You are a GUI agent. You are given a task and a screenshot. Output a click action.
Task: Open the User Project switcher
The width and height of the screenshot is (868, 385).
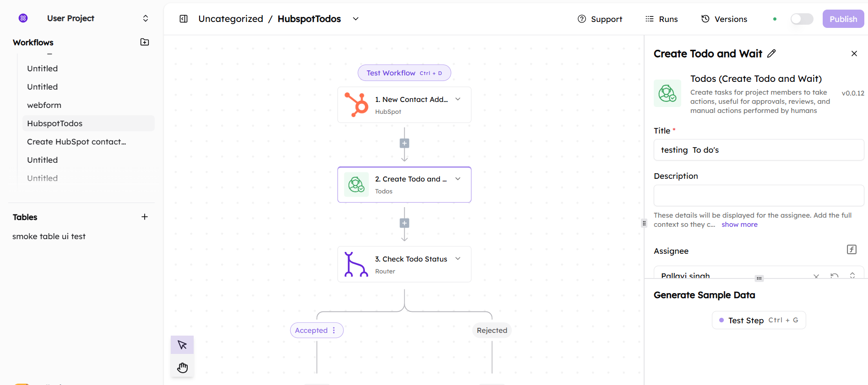[x=146, y=18]
